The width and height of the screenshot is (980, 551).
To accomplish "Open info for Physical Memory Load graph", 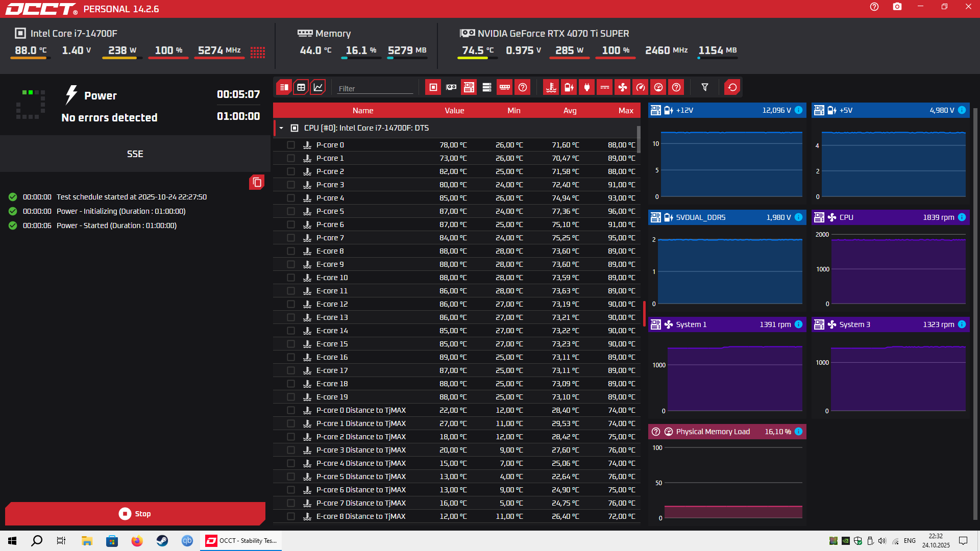I will [x=799, y=432].
